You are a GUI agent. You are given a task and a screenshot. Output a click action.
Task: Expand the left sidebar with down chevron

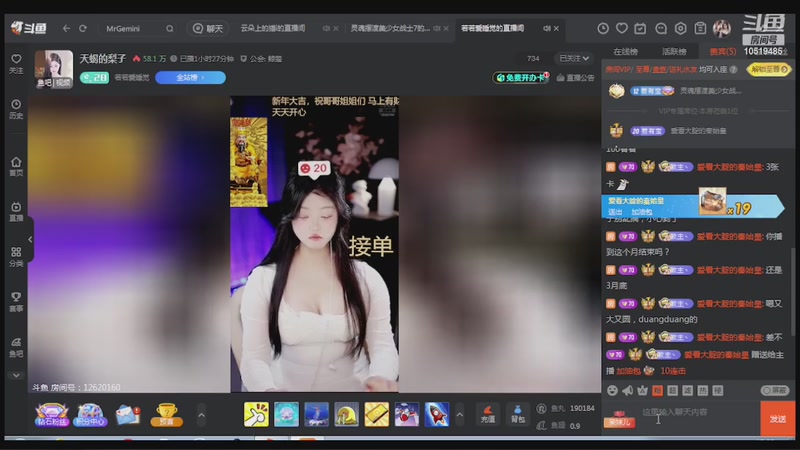point(16,375)
